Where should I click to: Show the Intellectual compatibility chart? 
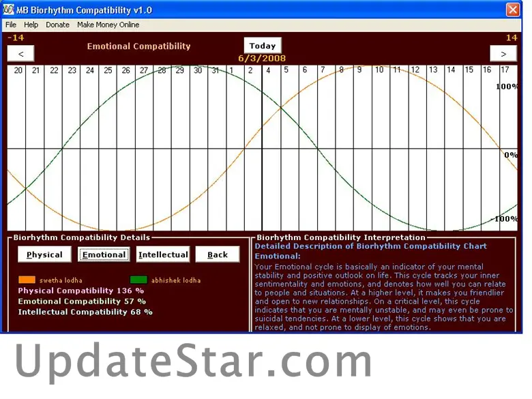(163, 254)
